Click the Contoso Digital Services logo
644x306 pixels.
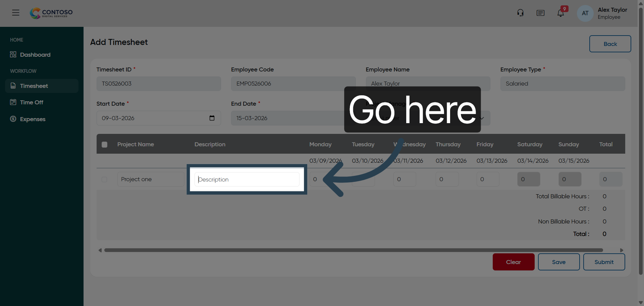(x=51, y=13)
